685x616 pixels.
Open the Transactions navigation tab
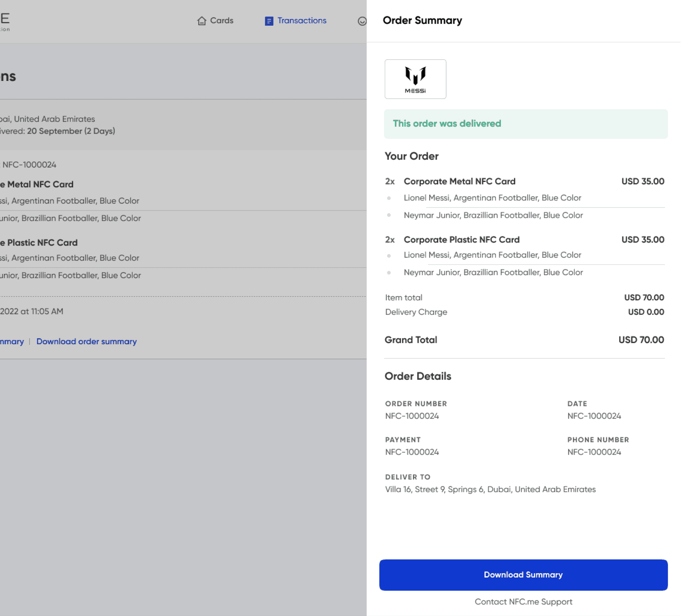pyautogui.click(x=295, y=21)
